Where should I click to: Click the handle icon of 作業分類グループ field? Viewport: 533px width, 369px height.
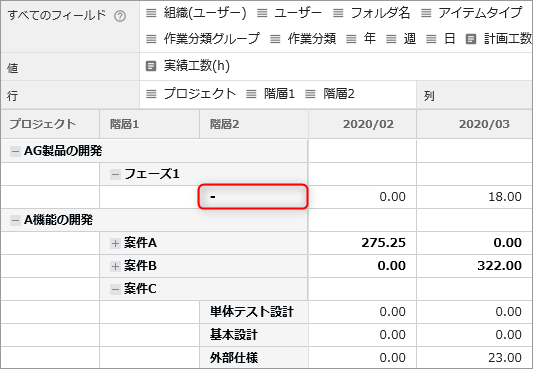[x=151, y=39]
